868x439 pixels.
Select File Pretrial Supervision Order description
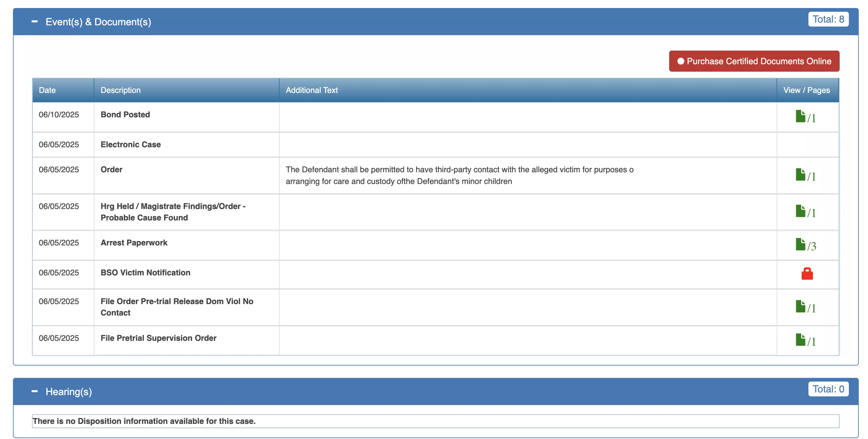pos(158,338)
